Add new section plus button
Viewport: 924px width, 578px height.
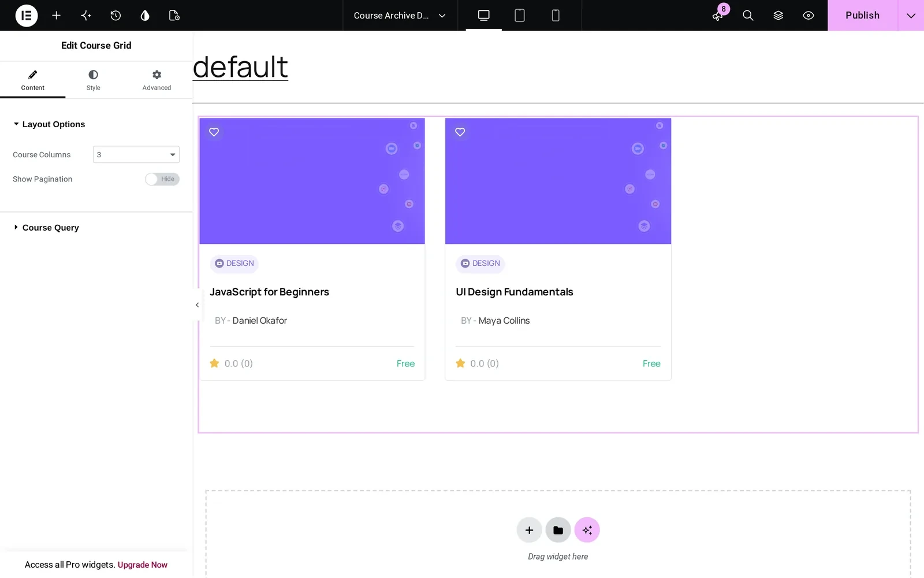pyautogui.click(x=529, y=530)
